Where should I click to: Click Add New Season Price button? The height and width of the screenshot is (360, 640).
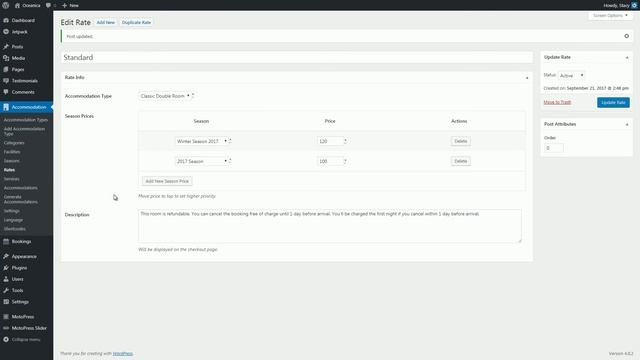point(167,181)
